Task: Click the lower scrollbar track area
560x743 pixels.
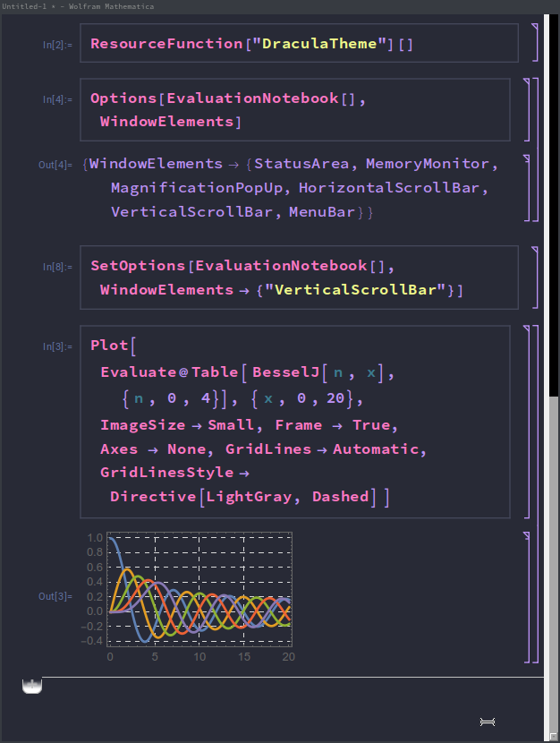Action: click(554, 564)
